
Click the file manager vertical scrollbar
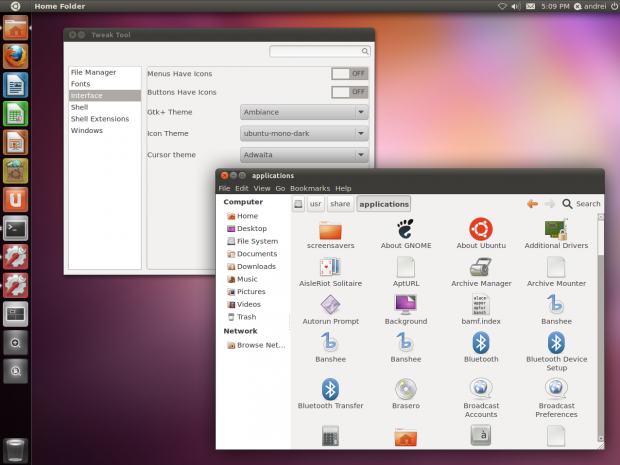point(601,327)
